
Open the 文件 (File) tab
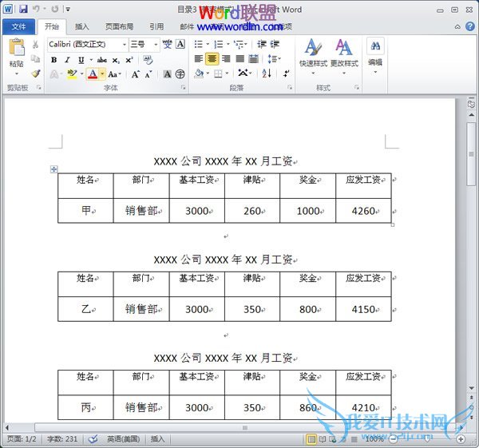[18, 26]
